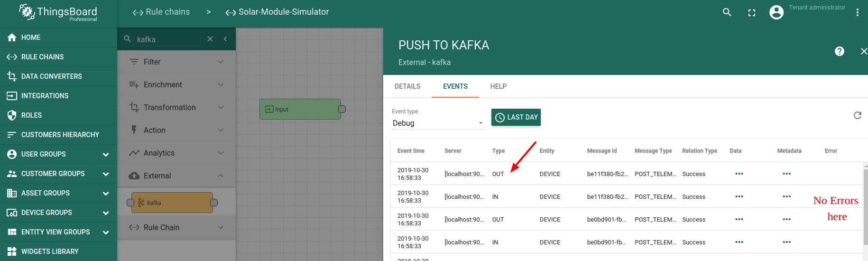Viewport: 868px width, 261px height.
Task: Open Data for OUT be0bd901 event
Action: [x=739, y=219]
